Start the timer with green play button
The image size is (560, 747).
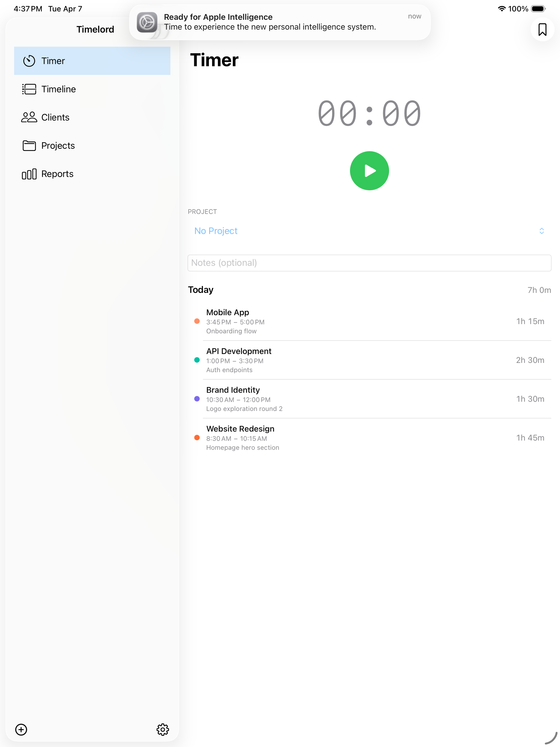point(369,171)
